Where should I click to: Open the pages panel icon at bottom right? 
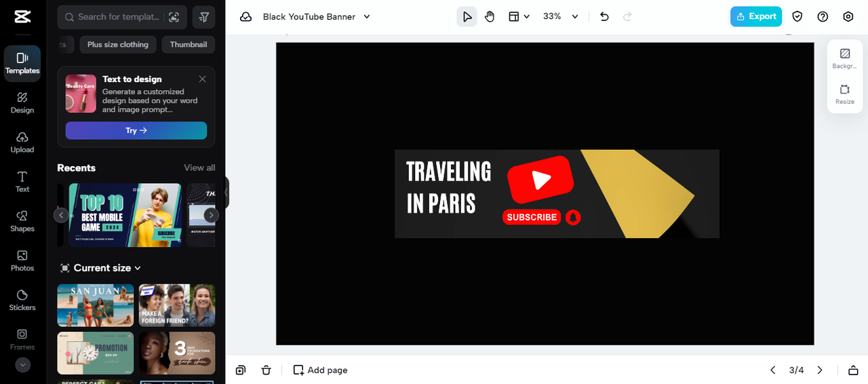(853, 370)
